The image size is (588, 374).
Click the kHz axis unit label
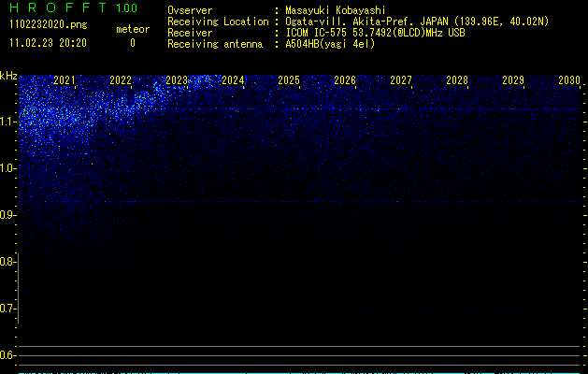click(x=8, y=76)
